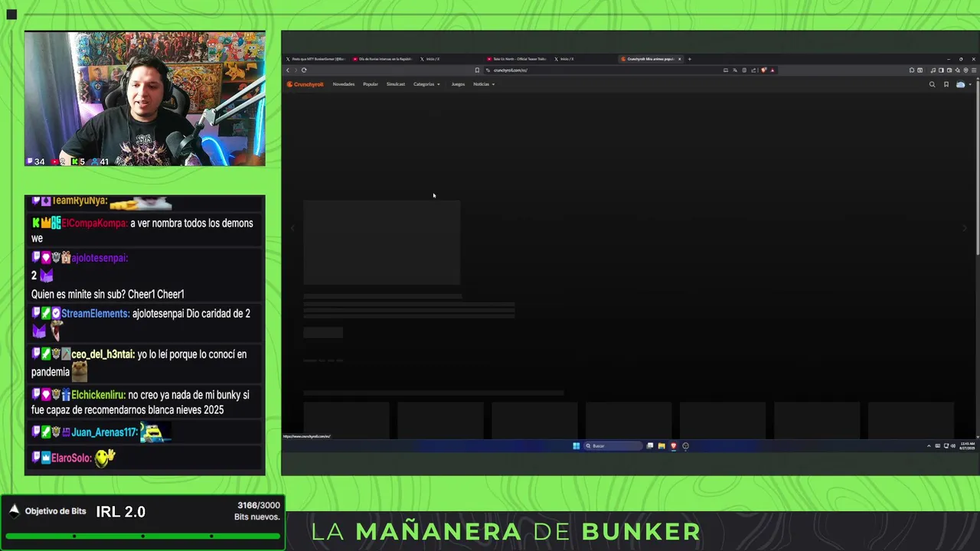Open the Crunchyroll watchlist bookmark icon

point(946,84)
